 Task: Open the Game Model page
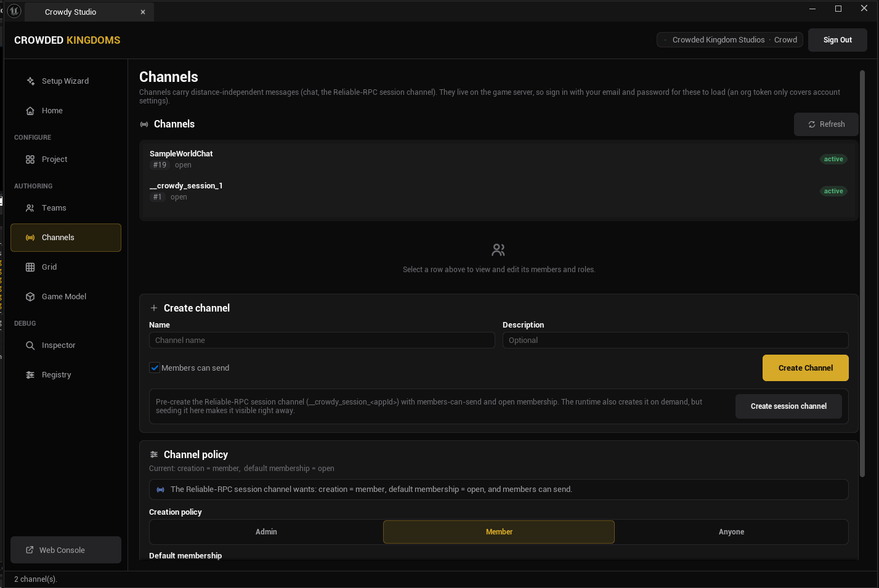point(66,297)
